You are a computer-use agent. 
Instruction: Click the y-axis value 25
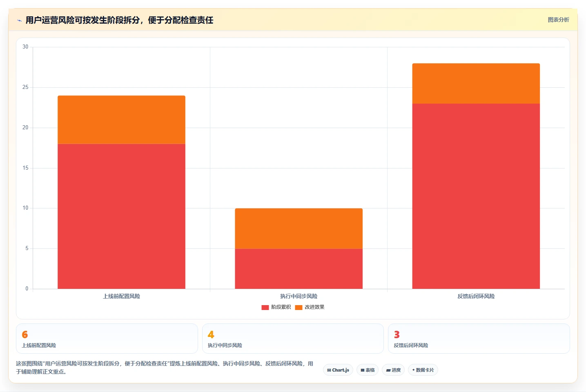25,87
